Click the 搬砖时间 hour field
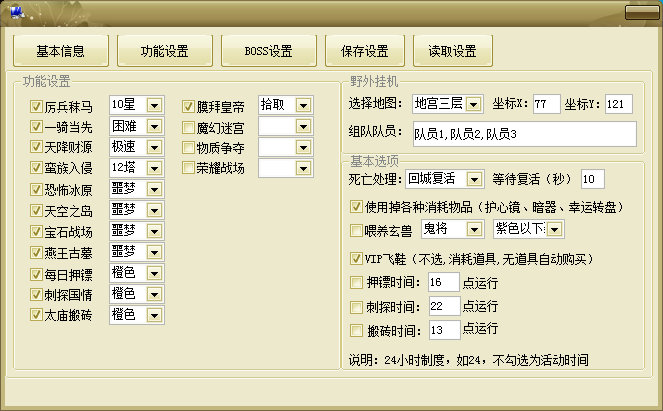Screen dimensions: 663x411 coord(444,330)
